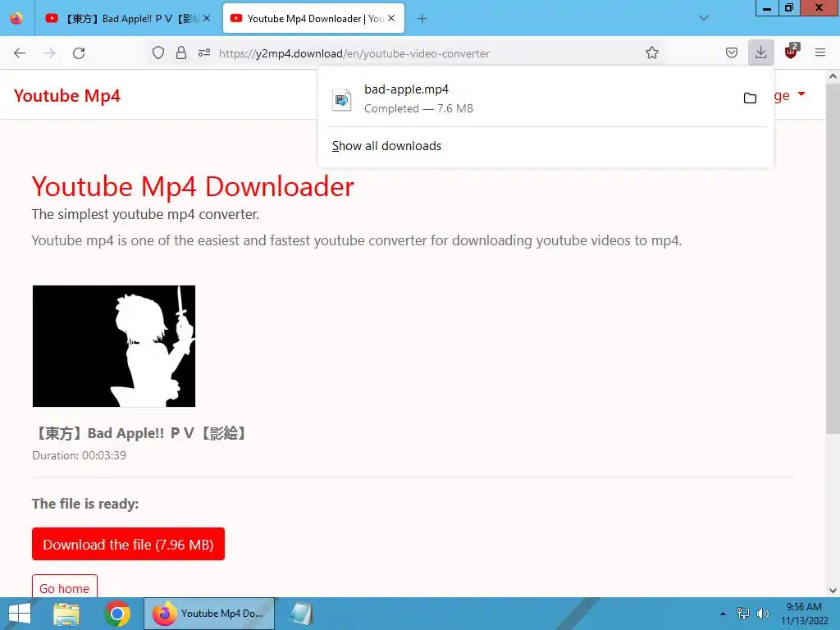Image resolution: width=840 pixels, height=630 pixels.
Task: Click the Bad Apple video thumbnail
Action: pos(114,346)
